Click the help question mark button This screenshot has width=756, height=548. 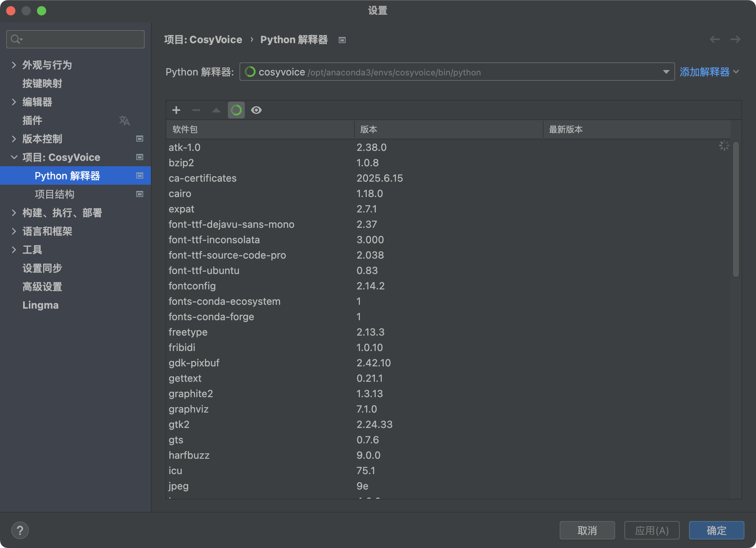click(20, 530)
